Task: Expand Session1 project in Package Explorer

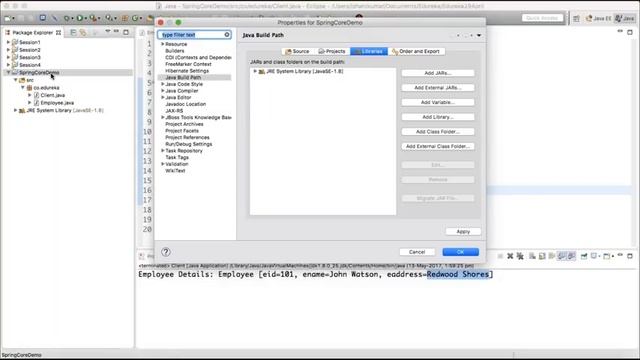Action: click(8, 42)
